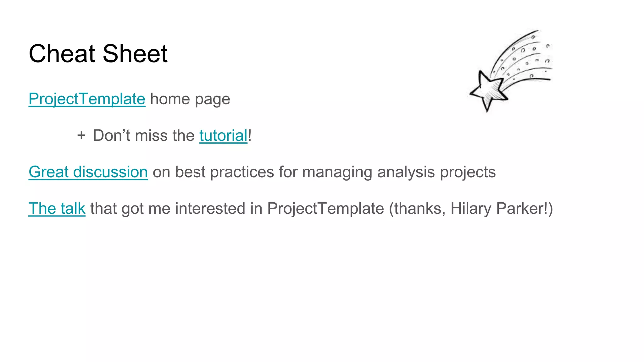Click the plus bullet before Don't miss
The width and height of the screenshot is (644, 362).
pos(81,135)
